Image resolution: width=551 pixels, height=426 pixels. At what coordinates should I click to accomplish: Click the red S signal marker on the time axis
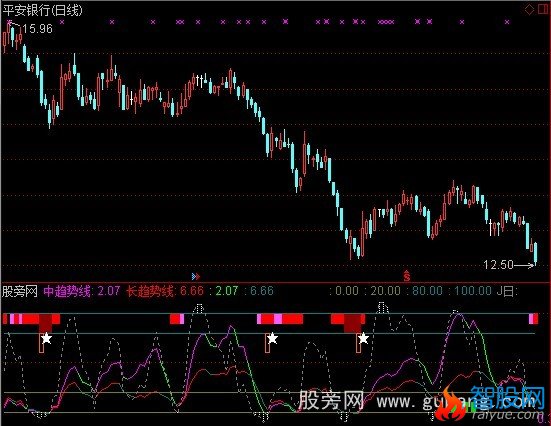click(407, 276)
